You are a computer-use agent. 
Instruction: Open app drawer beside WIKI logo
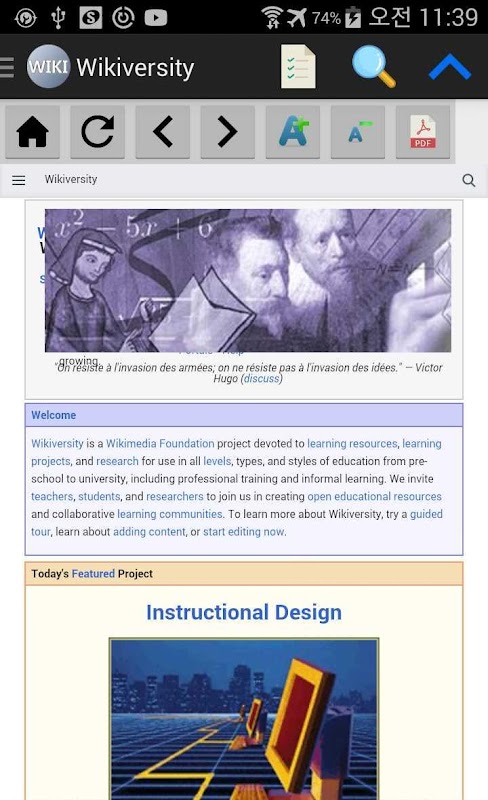[7, 67]
